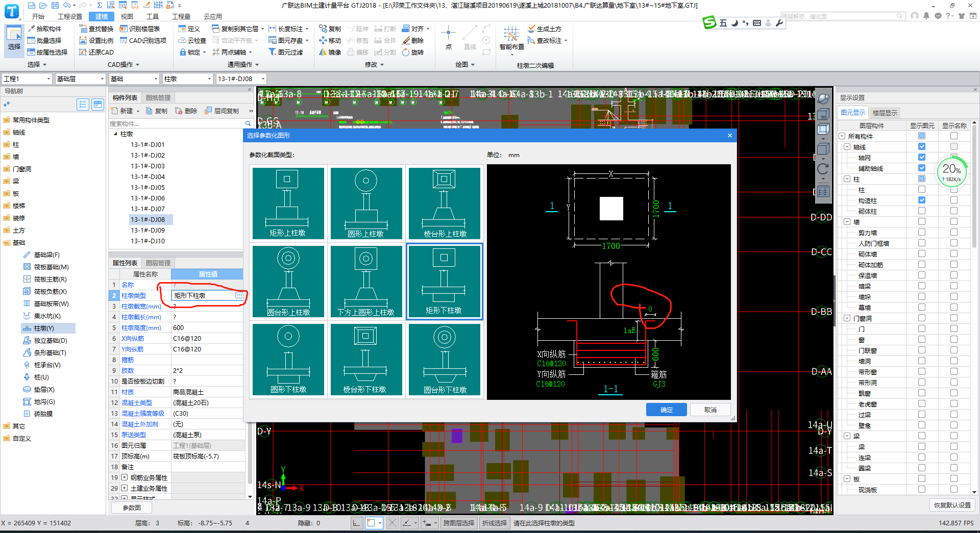Click the 云检查 tool
This screenshot has height=533, width=980.
192,40
